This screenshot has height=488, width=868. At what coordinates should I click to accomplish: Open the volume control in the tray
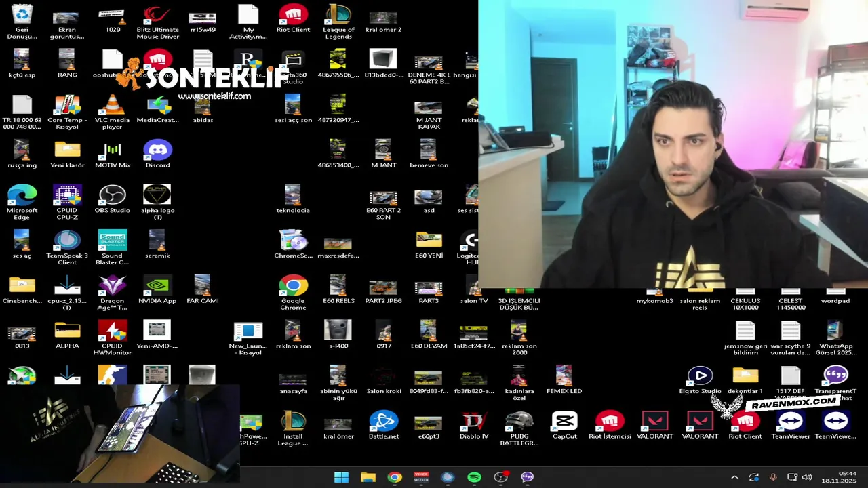point(807,477)
